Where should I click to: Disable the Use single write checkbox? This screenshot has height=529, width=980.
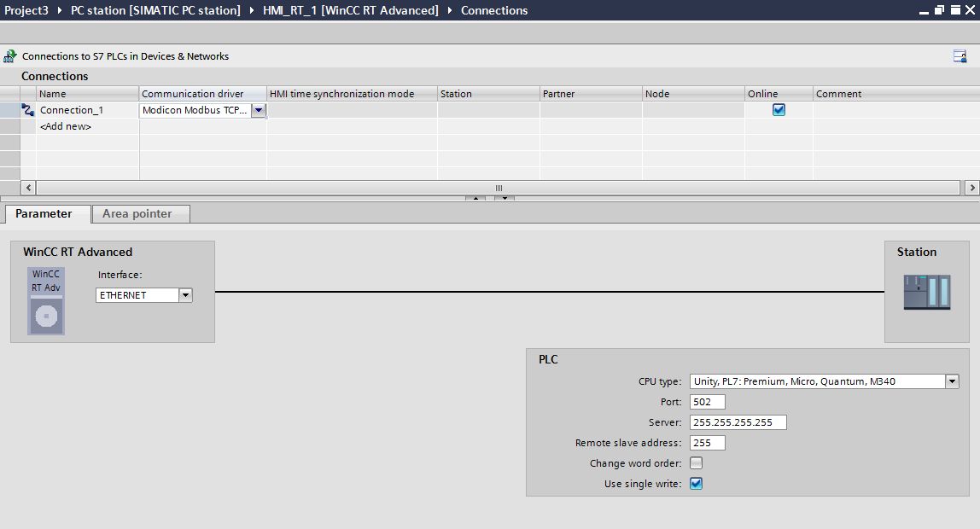pos(696,484)
